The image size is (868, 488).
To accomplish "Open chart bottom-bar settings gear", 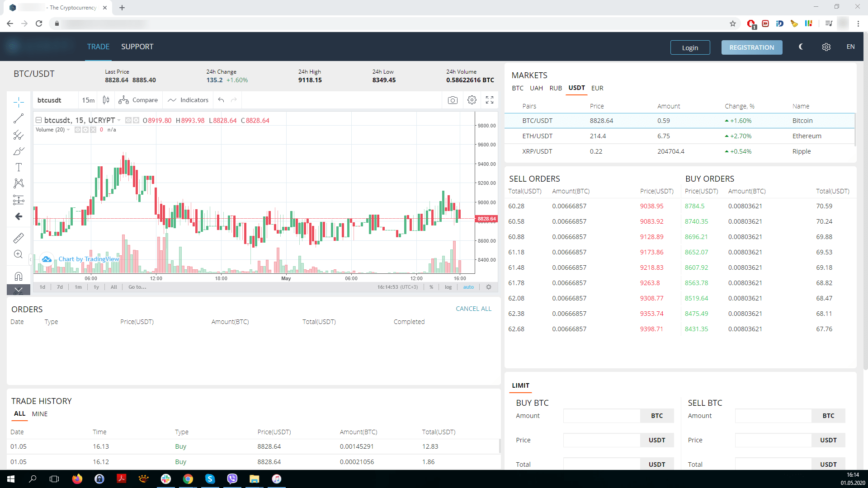I will point(489,287).
